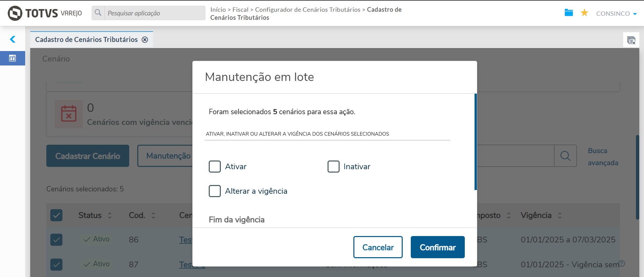Open the CONSINCO user dropdown
Viewport: 644px width, 277px height.
tap(616, 13)
